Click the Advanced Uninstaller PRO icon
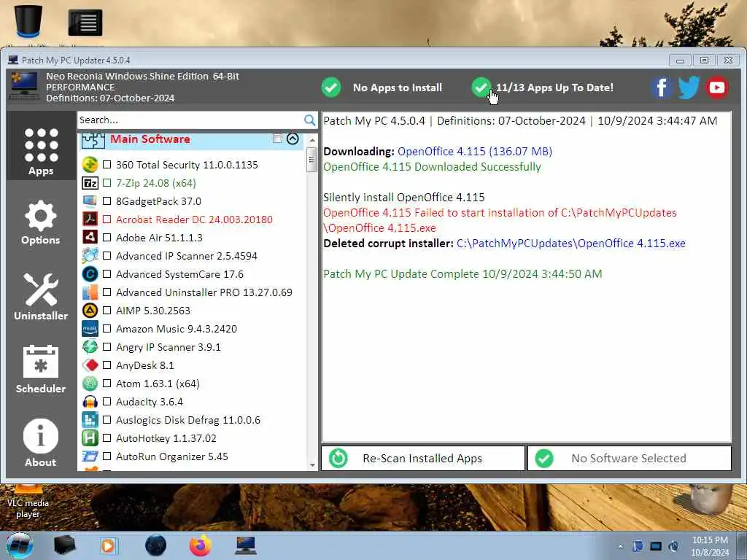Image resolution: width=747 pixels, height=560 pixels. tap(90, 292)
